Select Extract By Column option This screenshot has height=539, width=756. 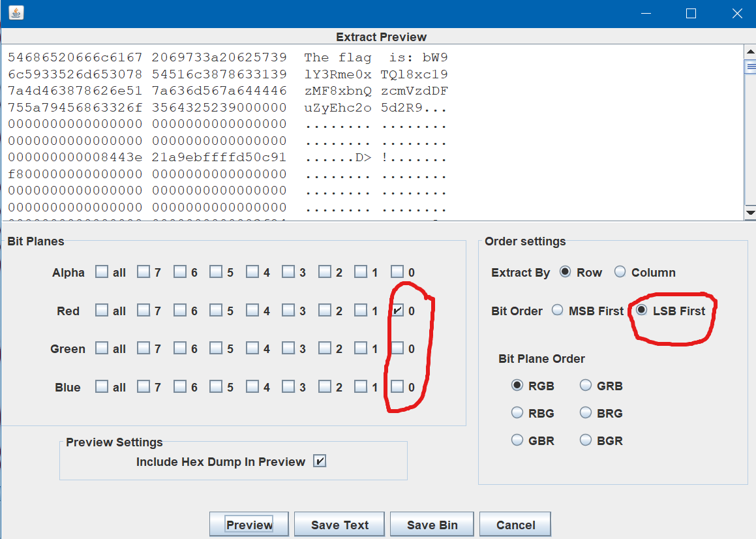[620, 272]
